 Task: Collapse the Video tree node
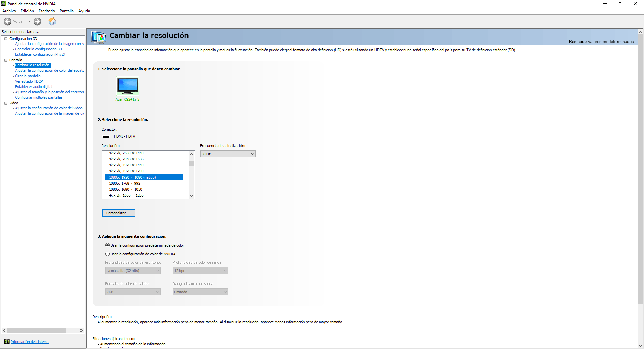point(6,103)
